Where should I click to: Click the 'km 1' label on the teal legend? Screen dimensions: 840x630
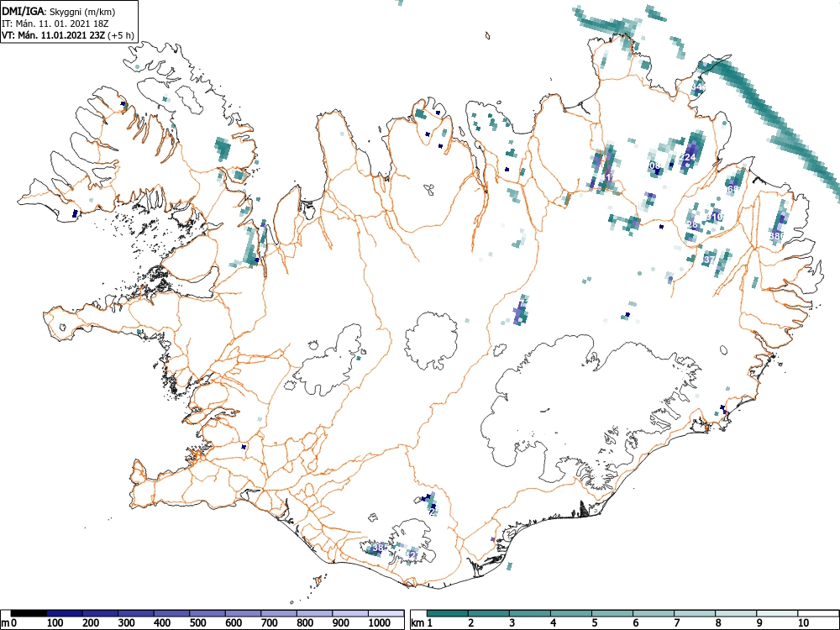[422, 623]
